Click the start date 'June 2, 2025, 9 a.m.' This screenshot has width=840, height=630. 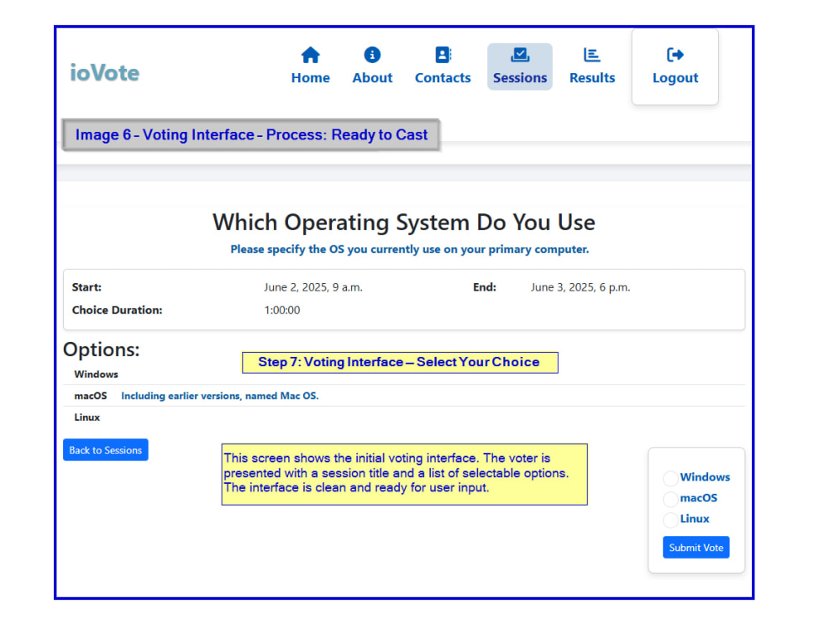(x=312, y=287)
